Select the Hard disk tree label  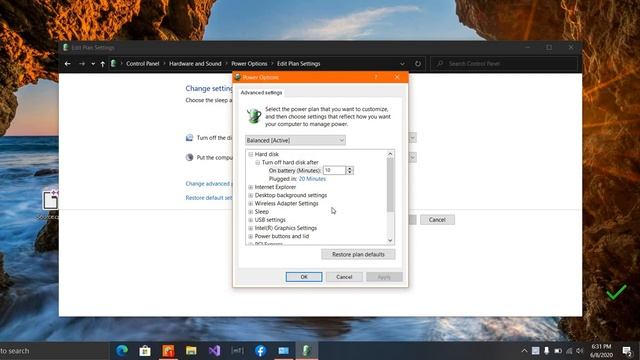click(x=267, y=154)
